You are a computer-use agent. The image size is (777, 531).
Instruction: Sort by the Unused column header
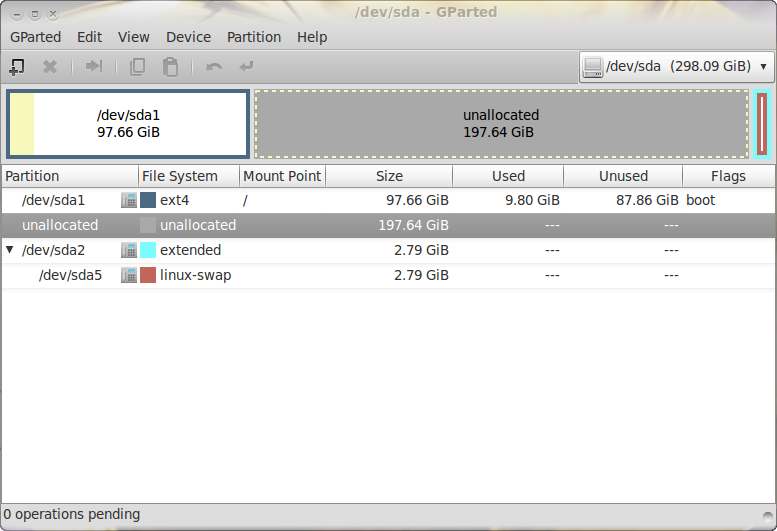coord(623,176)
